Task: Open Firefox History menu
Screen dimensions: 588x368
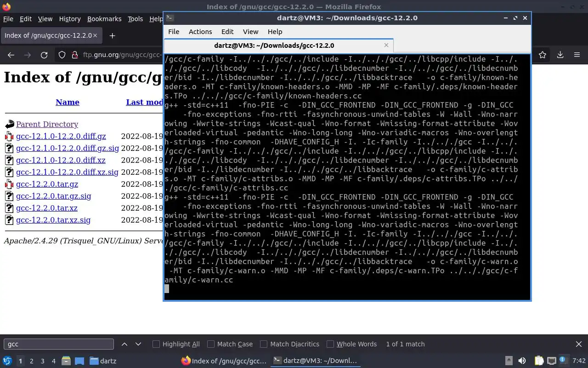Action: (x=70, y=19)
